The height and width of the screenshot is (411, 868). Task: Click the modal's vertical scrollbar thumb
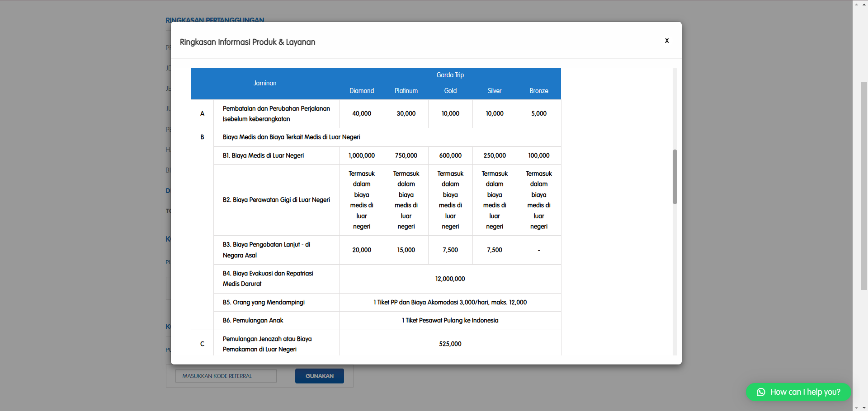click(x=675, y=177)
